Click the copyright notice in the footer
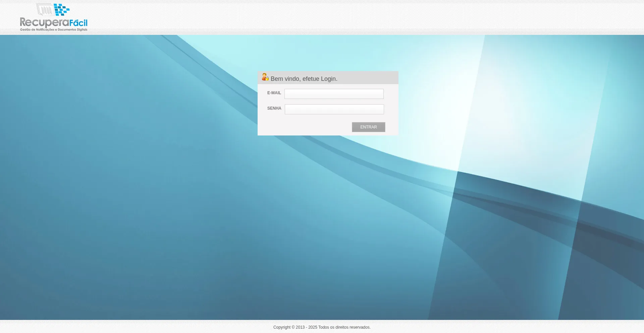 [x=322, y=327]
